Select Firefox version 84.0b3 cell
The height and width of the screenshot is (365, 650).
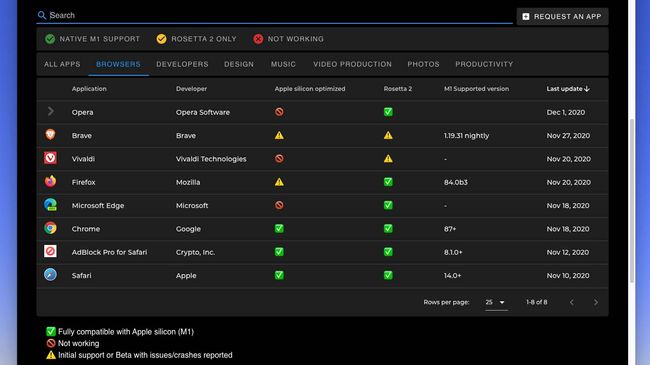(456, 182)
